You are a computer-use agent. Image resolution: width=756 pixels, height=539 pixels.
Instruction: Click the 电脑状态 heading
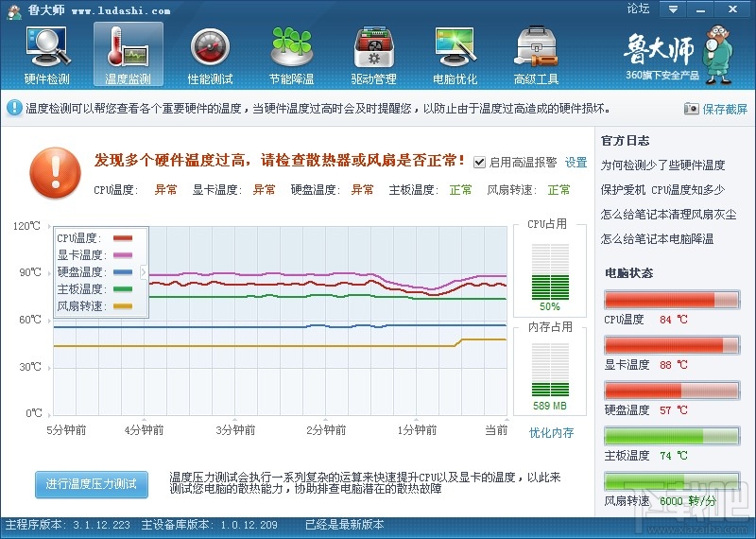click(628, 273)
